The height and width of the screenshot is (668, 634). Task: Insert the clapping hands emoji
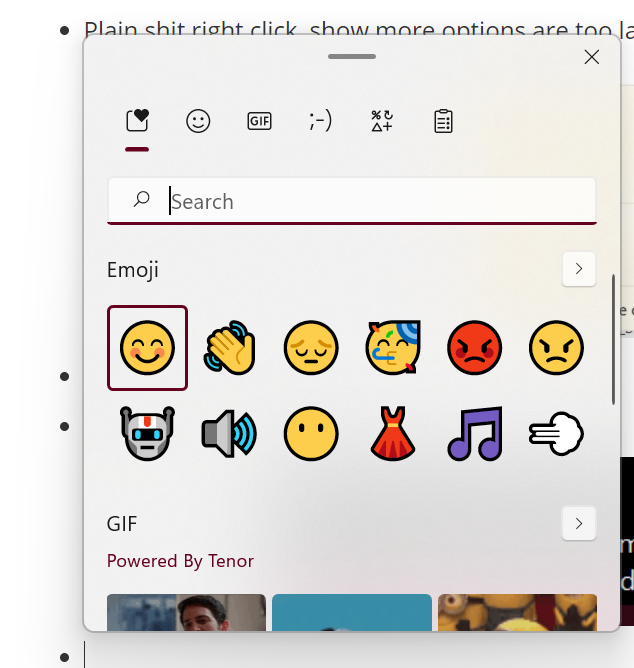(229, 347)
